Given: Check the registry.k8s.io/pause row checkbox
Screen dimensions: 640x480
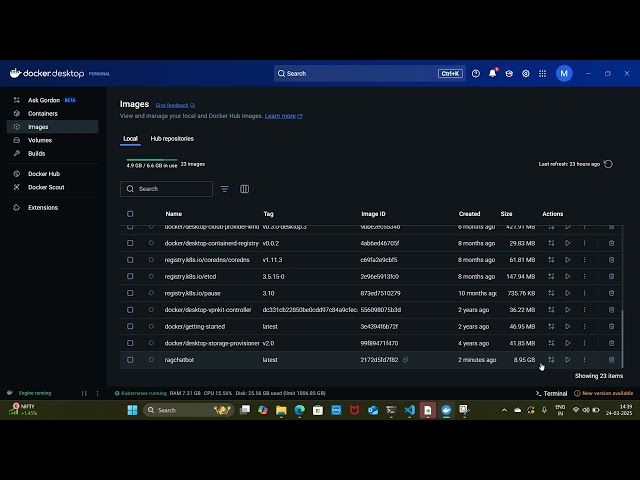Looking at the screenshot, I should coord(130,293).
